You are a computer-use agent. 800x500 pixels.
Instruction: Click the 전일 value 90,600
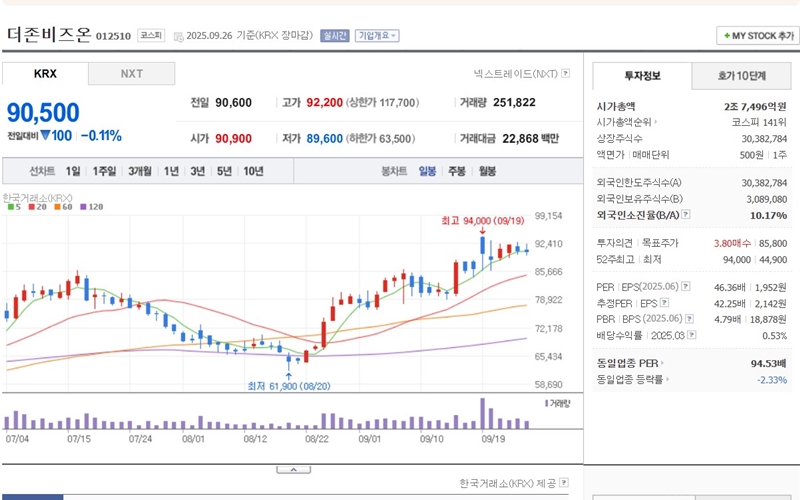click(x=233, y=103)
